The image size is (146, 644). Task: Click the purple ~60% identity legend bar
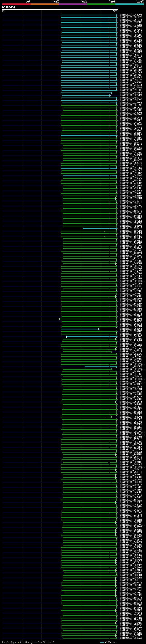click(x=73, y=4)
